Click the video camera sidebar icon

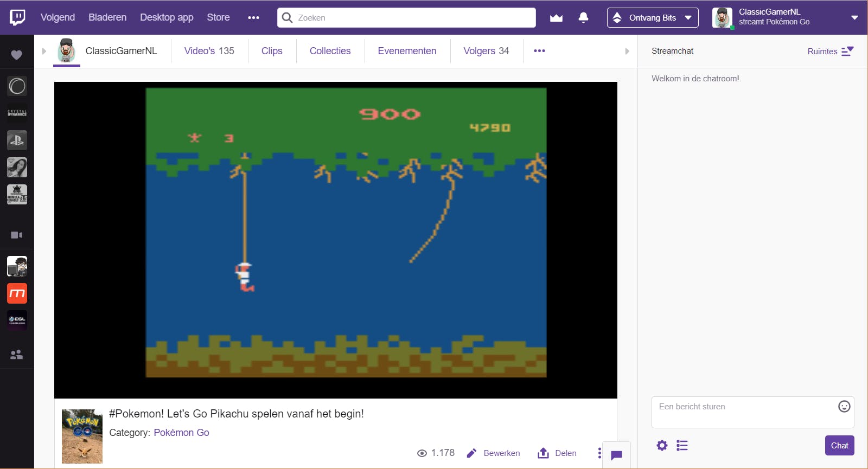(17, 235)
